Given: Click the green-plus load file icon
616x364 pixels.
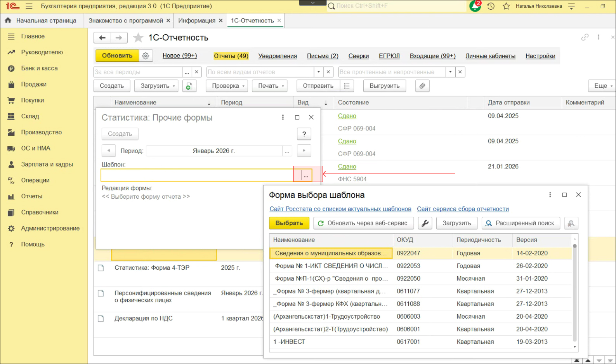Looking at the screenshot, I should [x=189, y=86].
